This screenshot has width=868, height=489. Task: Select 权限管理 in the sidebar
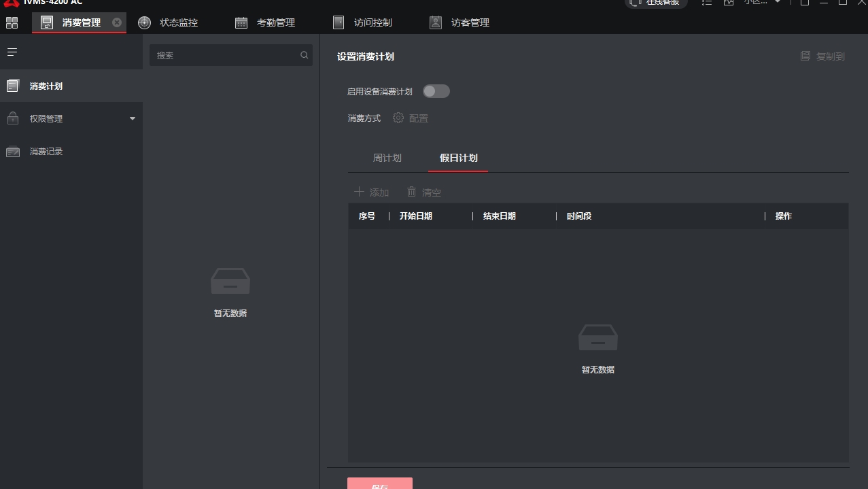point(71,118)
